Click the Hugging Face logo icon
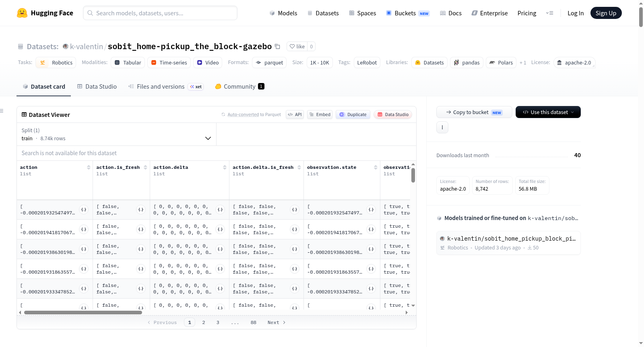The image size is (644, 347). (x=22, y=13)
